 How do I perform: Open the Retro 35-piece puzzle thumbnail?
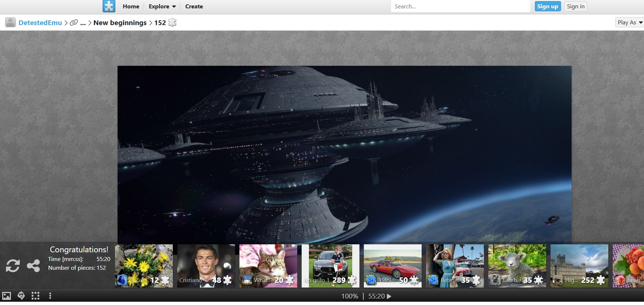pos(455,266)
